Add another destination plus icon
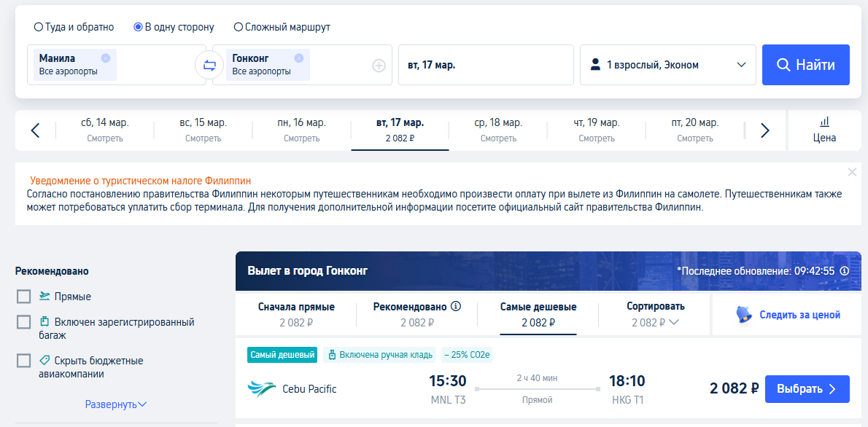Image resolution: width=868 pixels, height=427 pixels. point(379,66)
